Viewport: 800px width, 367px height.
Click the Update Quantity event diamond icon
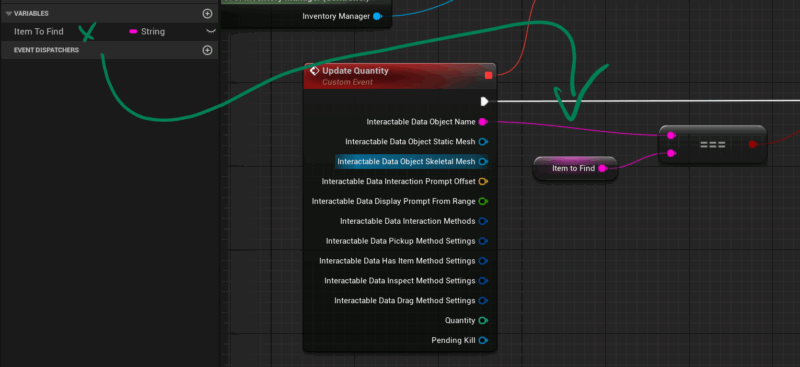315,71
